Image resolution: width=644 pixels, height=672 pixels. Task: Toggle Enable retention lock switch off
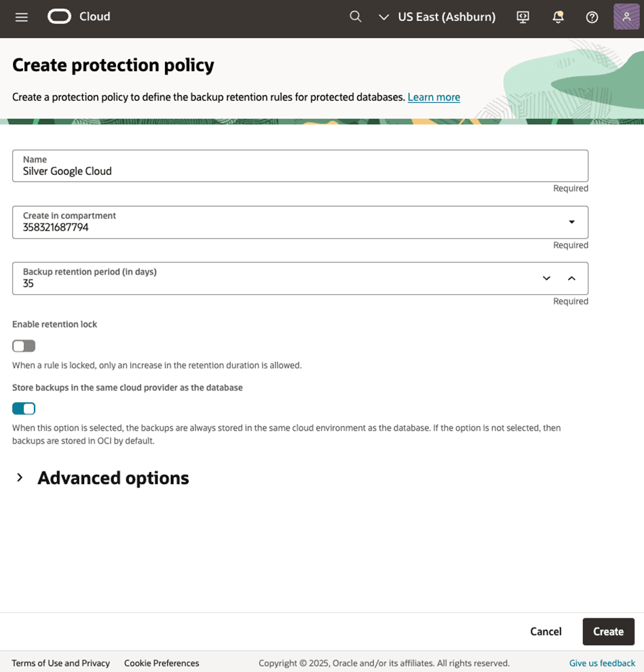click(24, 346)
